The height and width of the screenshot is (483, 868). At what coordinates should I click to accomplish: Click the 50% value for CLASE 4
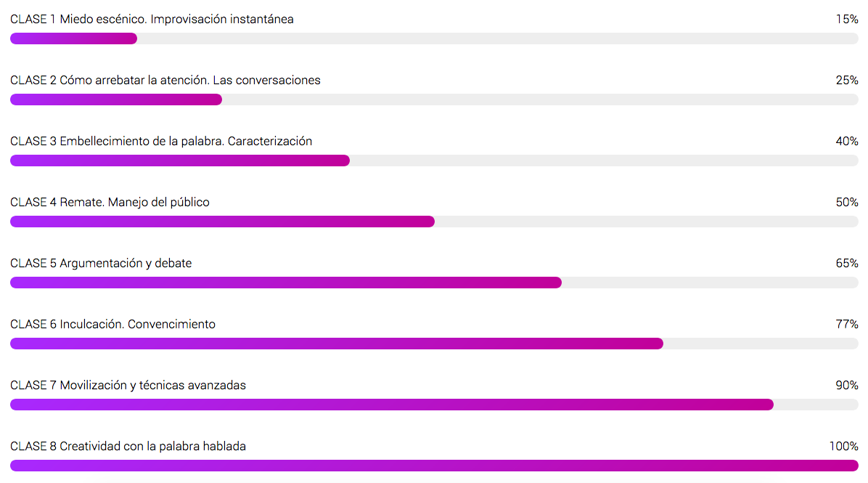[847, 202]
